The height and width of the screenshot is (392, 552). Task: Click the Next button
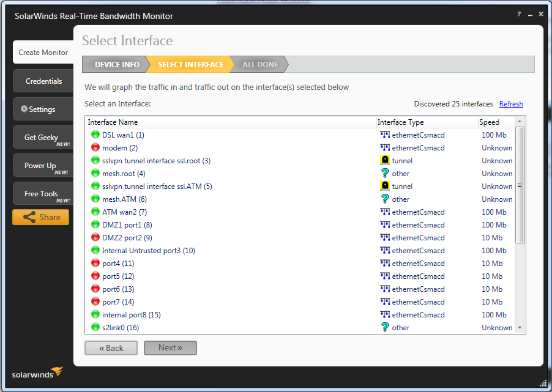coord(170,347)
